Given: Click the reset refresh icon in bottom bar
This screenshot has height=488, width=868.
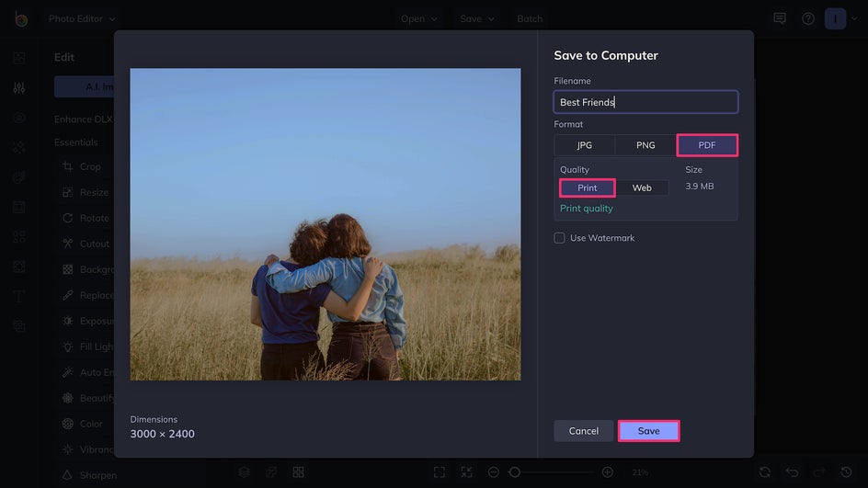Looking at the screenshot, I should pyautogui.click(x=765, y=472).
